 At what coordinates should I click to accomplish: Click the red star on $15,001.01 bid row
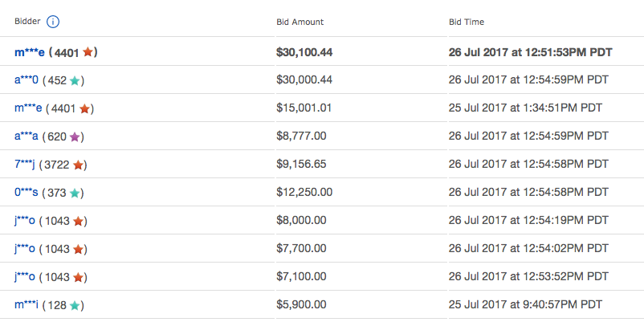point(84,109)
